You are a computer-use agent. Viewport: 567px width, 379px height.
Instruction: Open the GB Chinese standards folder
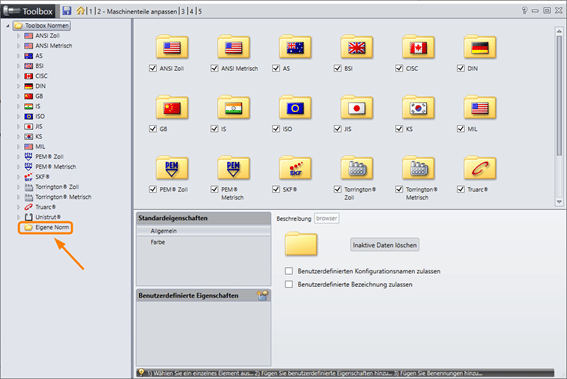pos(172,107)
